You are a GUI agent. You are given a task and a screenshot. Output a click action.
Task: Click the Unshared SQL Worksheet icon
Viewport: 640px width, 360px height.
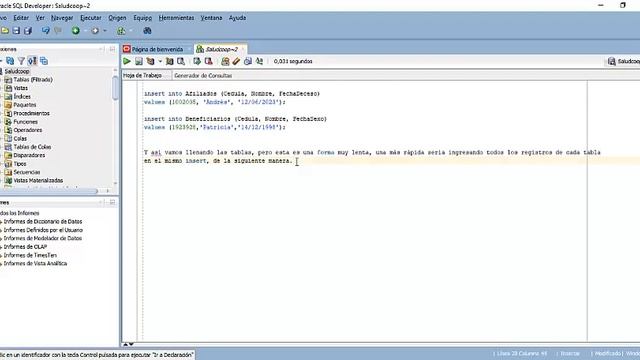coord(225,61)
